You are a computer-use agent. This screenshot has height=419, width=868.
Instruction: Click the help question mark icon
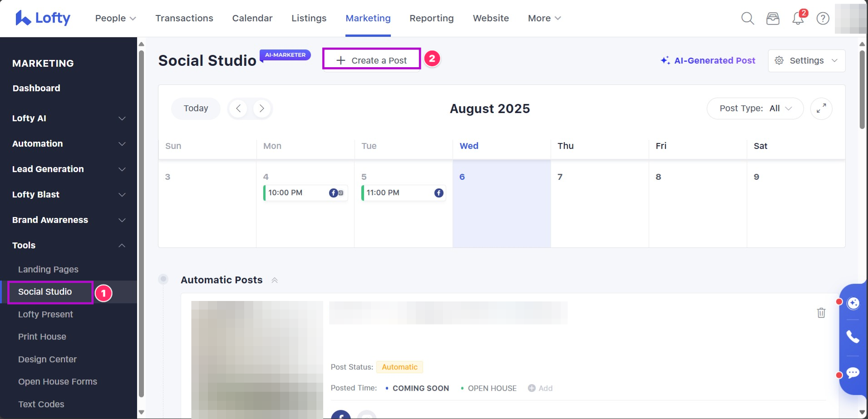pos(823,18)
